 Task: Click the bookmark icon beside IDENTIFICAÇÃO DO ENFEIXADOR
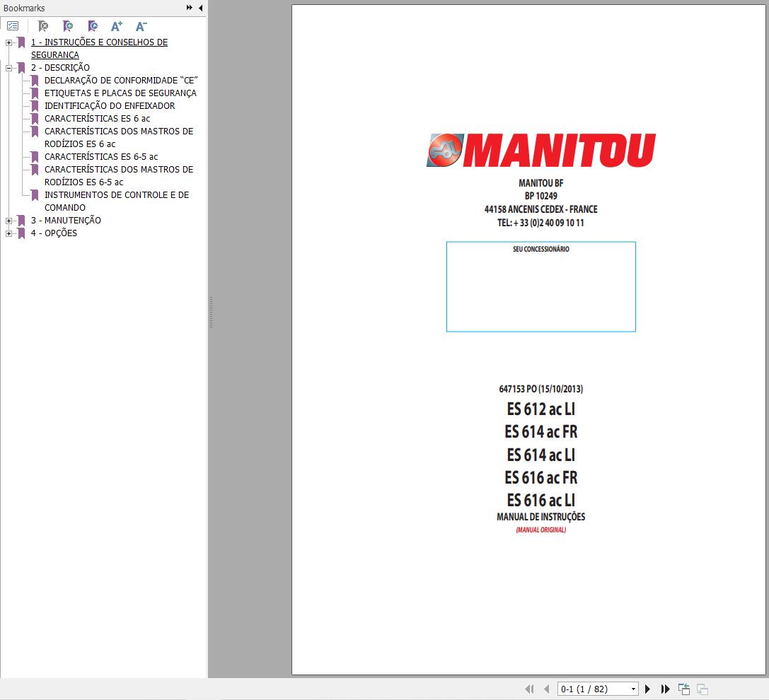pos(35,106)
